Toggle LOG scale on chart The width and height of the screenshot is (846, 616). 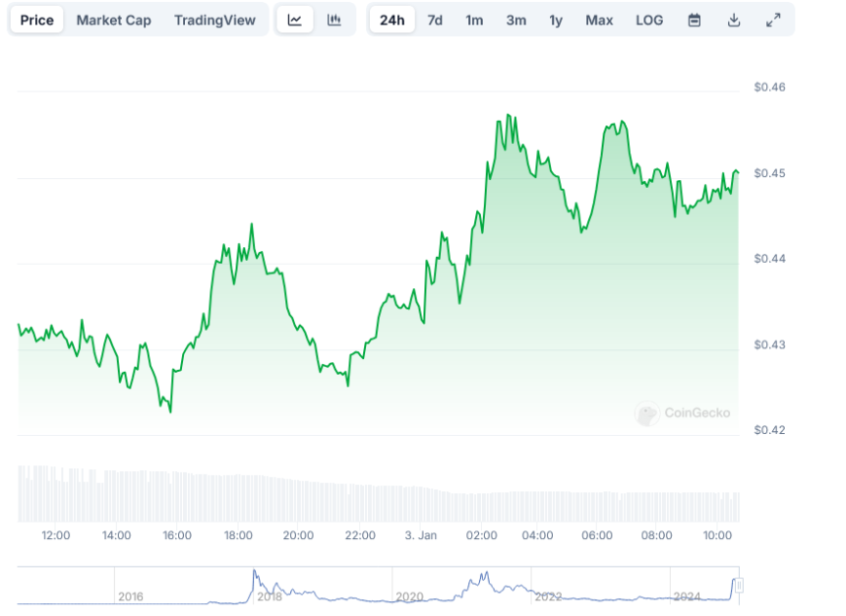[649, 20]
